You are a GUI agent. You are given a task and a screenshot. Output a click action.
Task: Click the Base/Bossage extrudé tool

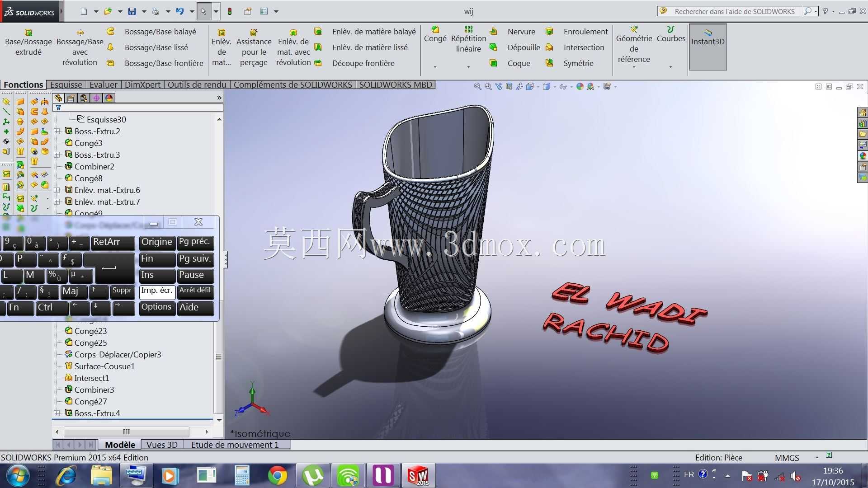coord(28,42)
